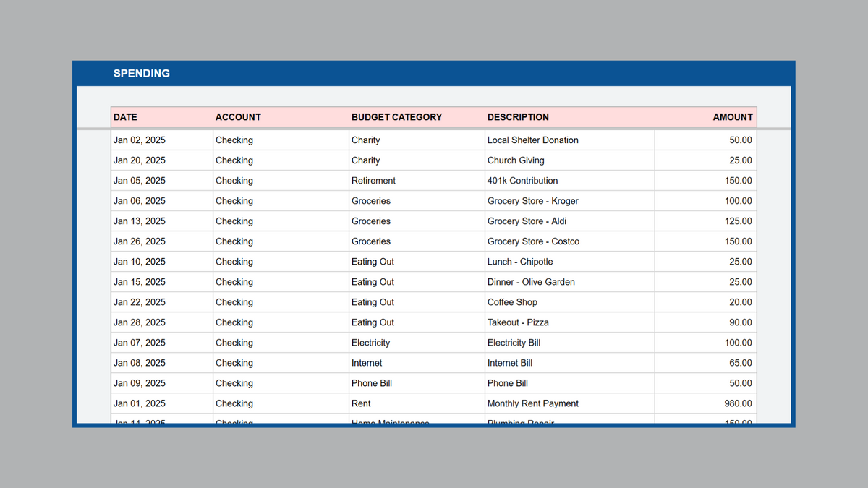
Task: Click the BUDGET CATEGORY column header
Action: click(x=417, y=117)
